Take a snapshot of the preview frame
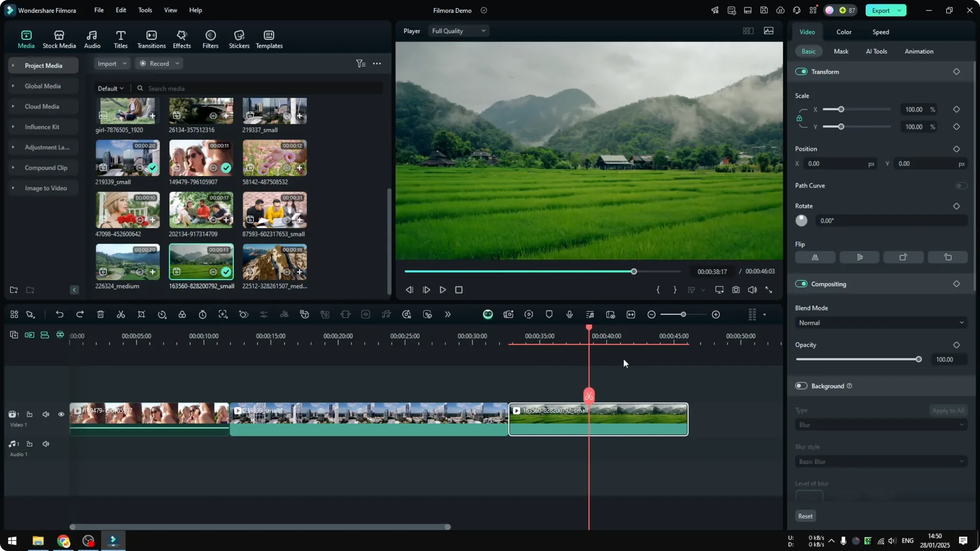Screen dimensions: 980x551 coord(736,290)
